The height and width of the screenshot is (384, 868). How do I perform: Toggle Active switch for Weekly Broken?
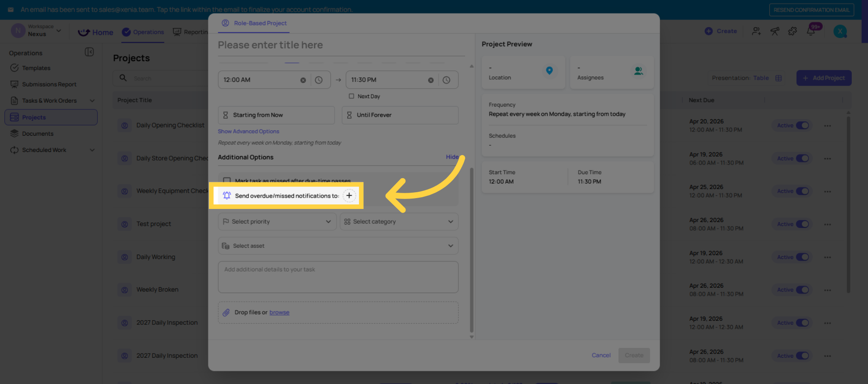click(x=802, y=289)
